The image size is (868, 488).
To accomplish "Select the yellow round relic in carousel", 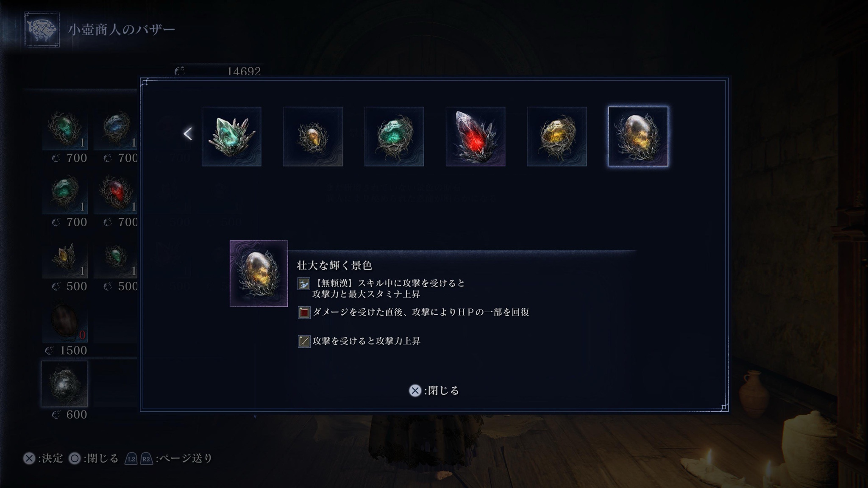I will click(557, 136).
